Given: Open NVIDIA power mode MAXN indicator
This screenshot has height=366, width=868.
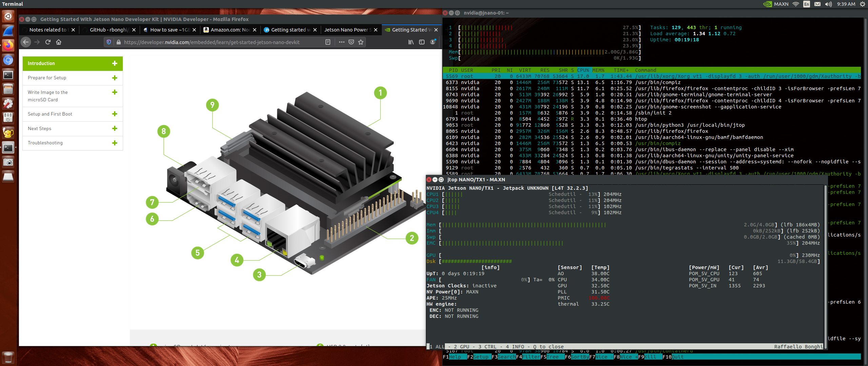Looking at the screenshot, I should (776, 4).
